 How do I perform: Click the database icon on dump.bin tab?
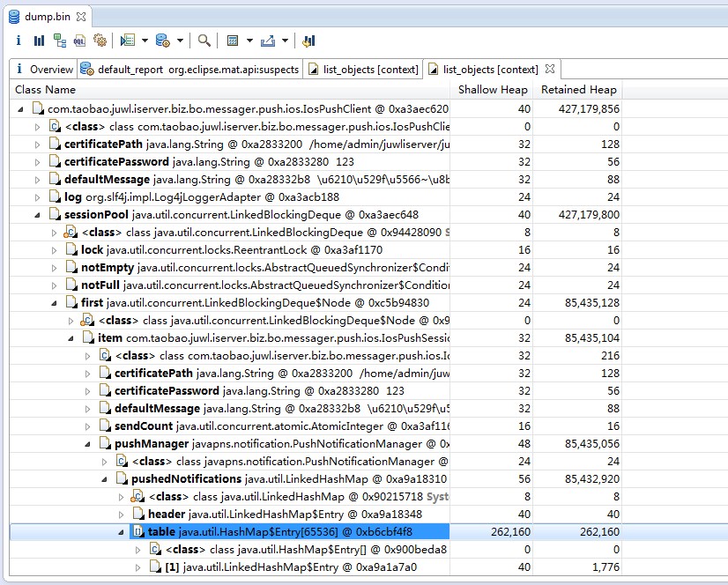click(14, 17)
